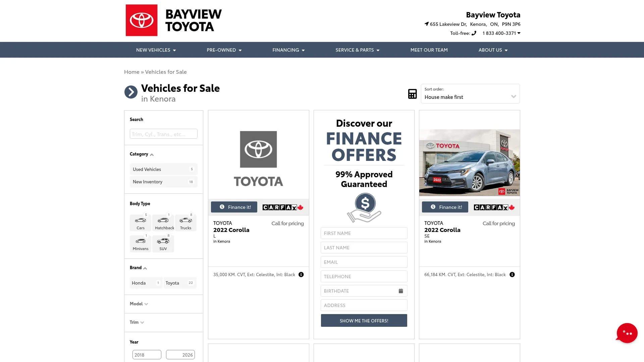Filter by SUV body type

pos(163,244)
